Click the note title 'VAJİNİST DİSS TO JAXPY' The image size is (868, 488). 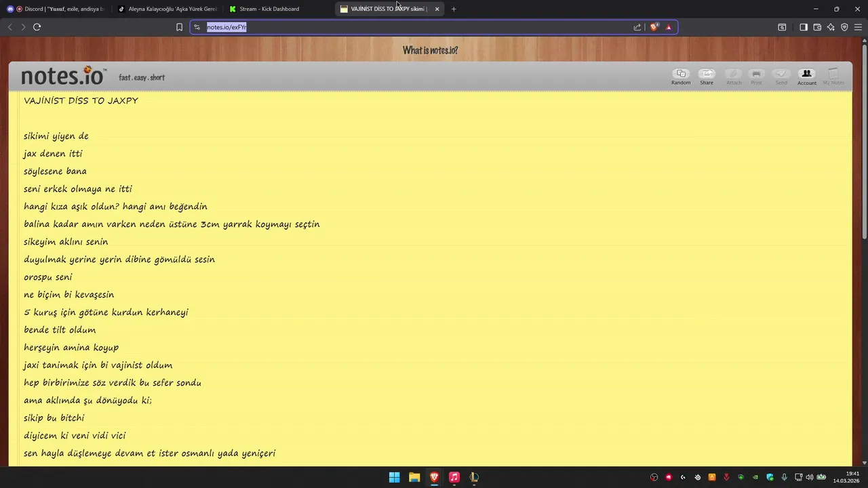click(x=81, y=100)
